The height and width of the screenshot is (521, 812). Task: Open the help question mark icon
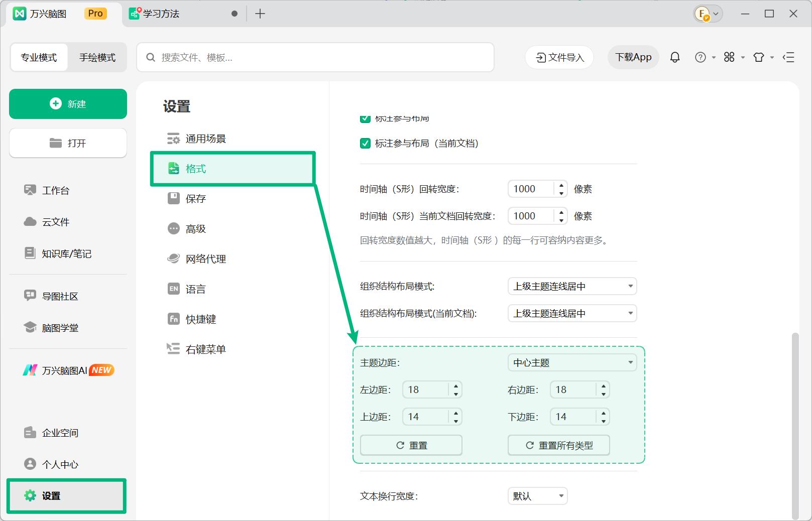click(x=700, y=57)
